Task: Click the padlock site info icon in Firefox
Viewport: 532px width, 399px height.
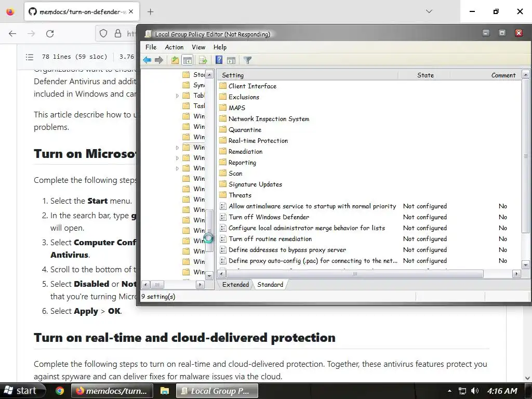Action: point(118,33)
